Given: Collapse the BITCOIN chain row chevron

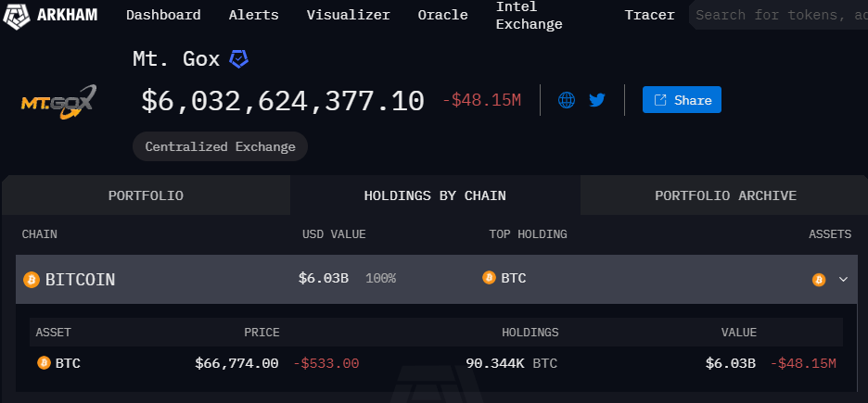Looking at the screenshot, I should pyautogui.click(x=843, y=279).
